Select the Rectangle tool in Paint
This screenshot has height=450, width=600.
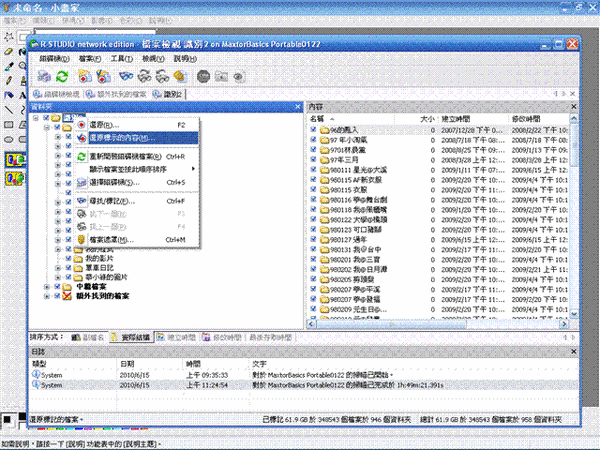9,125
